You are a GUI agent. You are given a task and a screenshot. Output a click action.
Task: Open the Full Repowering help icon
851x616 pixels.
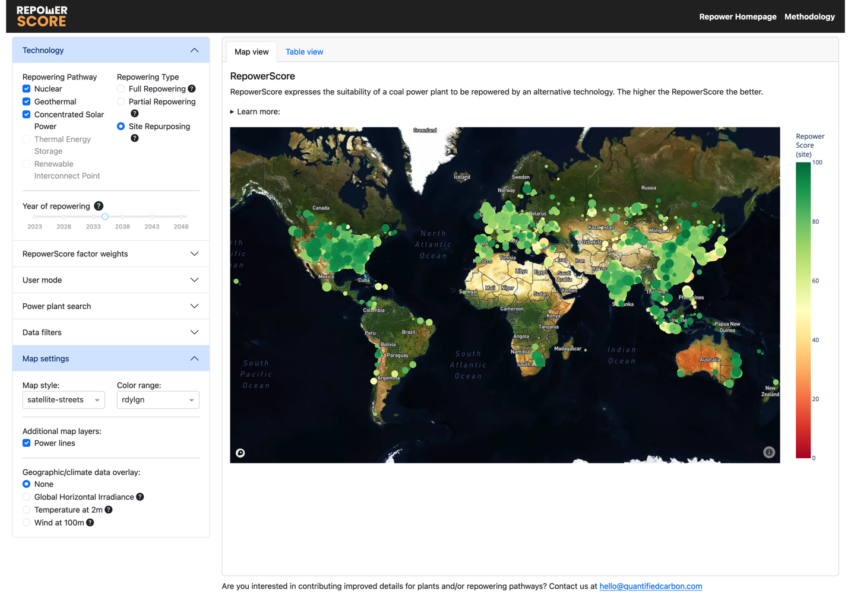pos(192,89)
